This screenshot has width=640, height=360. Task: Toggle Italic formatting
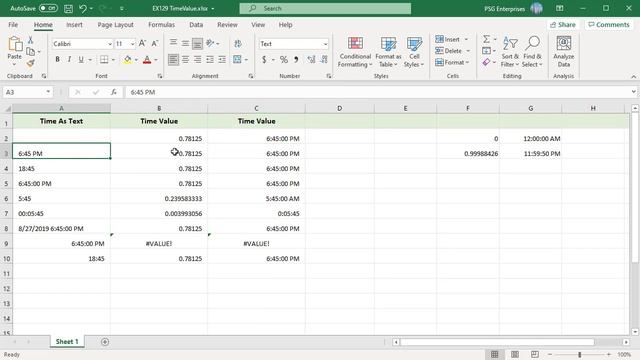click(69, 60)
